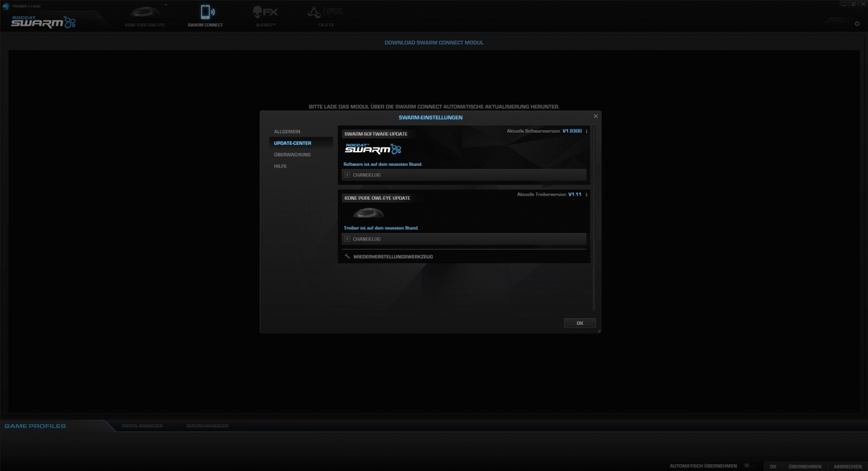Click info icon beside software version V1.9300
The image size is (868, 471).
[x=586, y=131]
